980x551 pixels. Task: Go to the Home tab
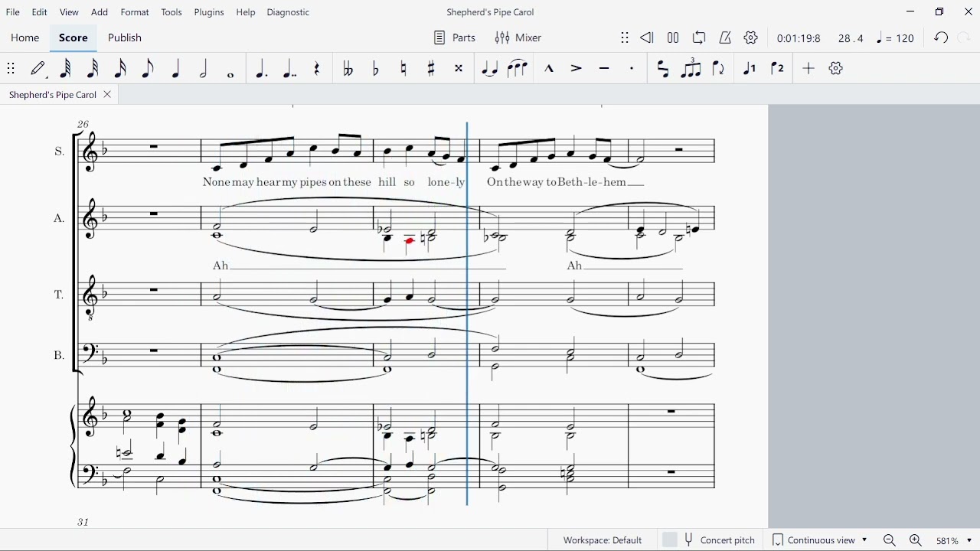pos(25,37)
